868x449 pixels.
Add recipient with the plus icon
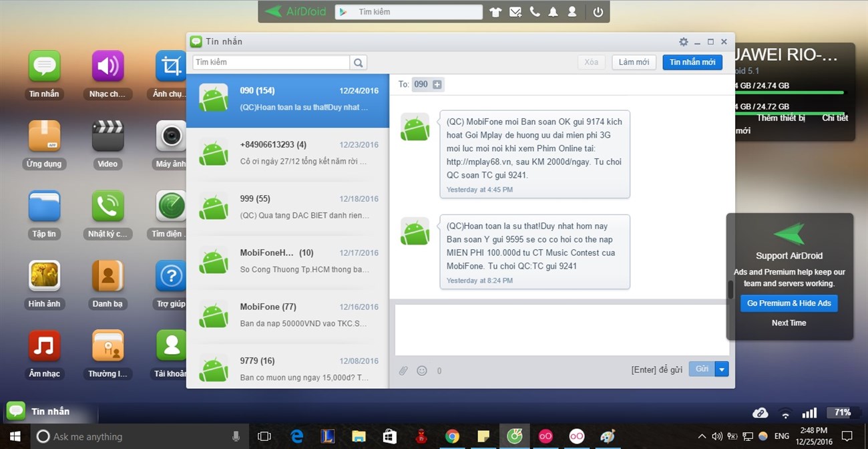437,84
